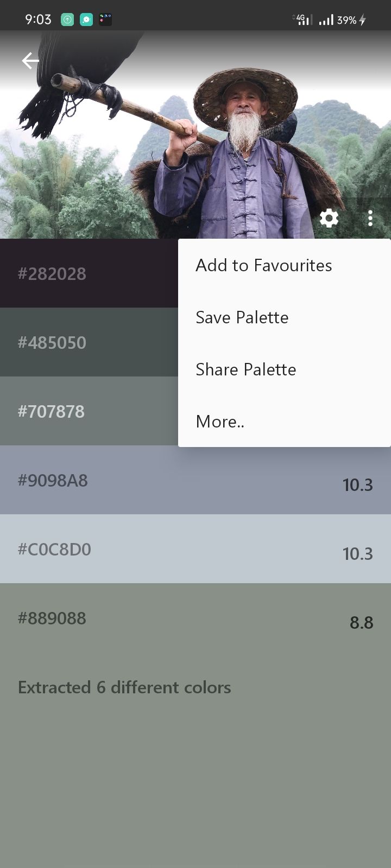Viewport: 391px width, 868px height.
Task: Open palette settings gear icon
Action: (329, 218)
